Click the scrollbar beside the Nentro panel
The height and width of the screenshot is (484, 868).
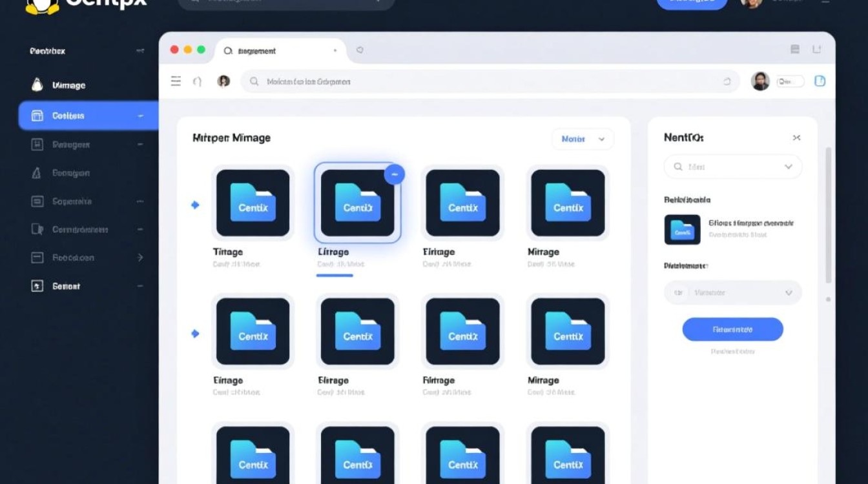829,216
